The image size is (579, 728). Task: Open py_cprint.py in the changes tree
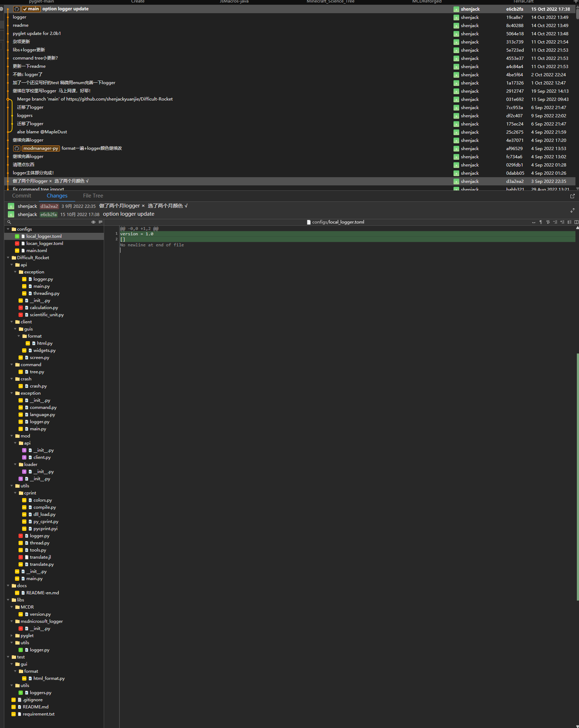46,522
